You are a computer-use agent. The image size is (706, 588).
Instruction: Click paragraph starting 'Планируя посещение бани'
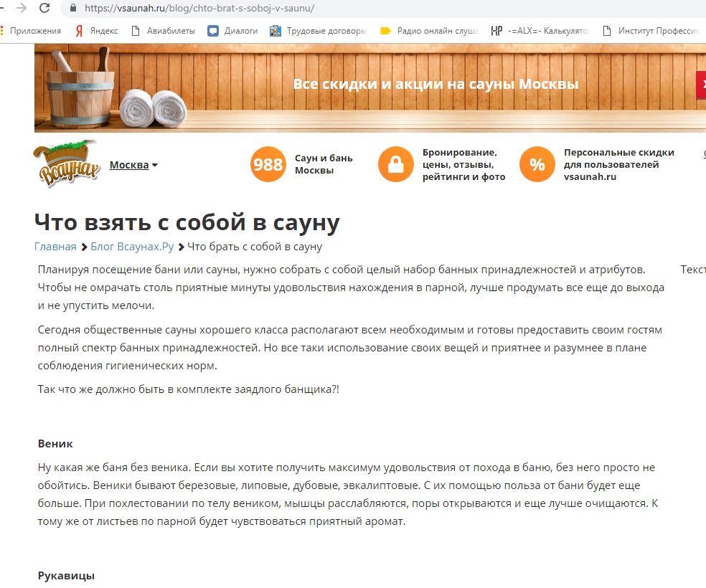(x=351, y=288)
